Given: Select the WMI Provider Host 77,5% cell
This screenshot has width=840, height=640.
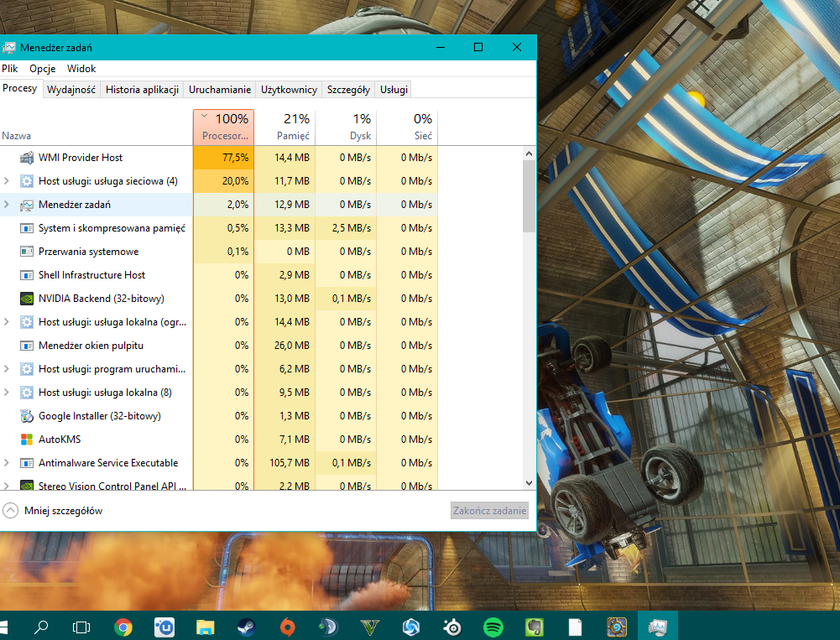Looking at the screenshot, I should click(x=223, y=158).
